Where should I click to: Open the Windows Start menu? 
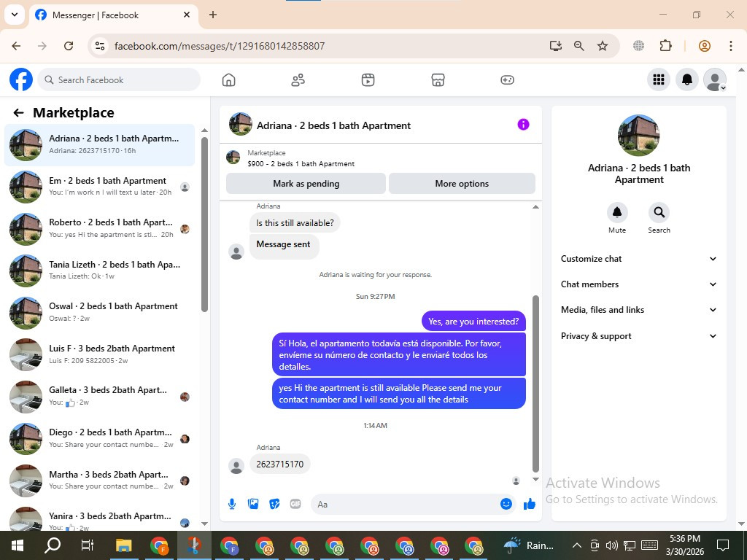point(18,545)
